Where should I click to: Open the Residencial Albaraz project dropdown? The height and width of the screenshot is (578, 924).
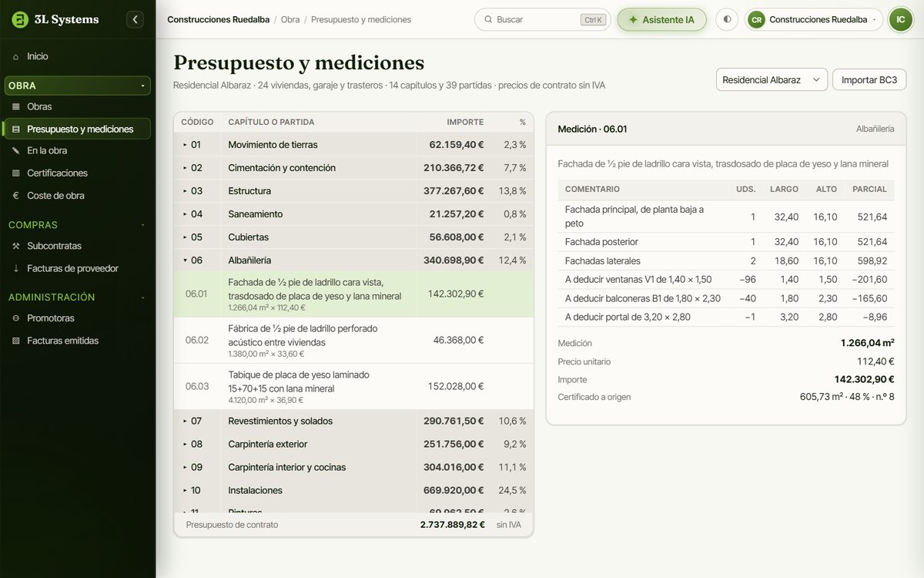pyautogui.click(x=772, y=79)
